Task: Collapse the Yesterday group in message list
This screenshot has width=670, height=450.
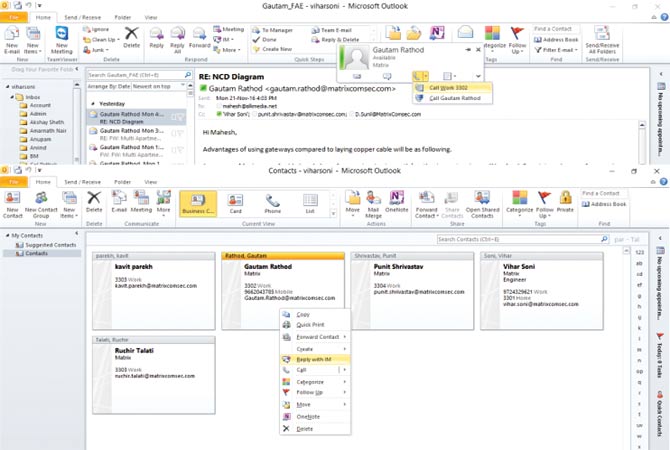Action: tap(93, 104)
